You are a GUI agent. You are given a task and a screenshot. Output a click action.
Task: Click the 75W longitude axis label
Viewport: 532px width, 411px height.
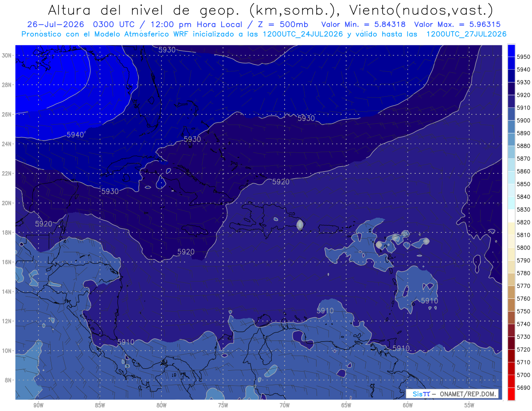223,405
